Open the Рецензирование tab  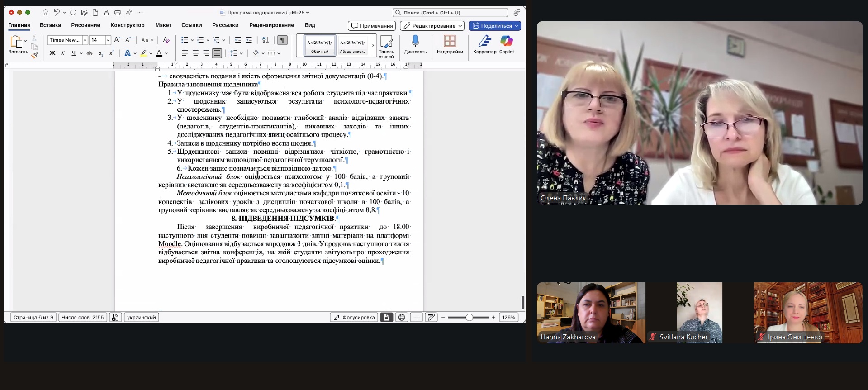(271, 25)
